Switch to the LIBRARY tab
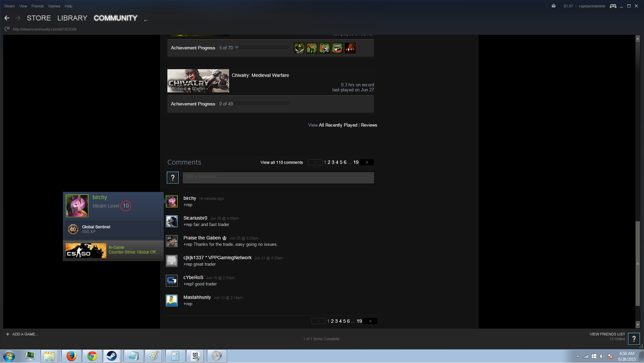This screenshot has width=644, height=363. 72,18
